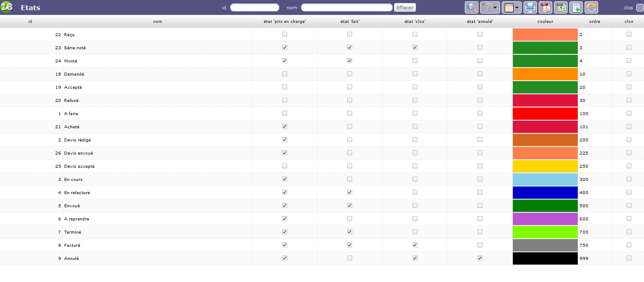Check 'fait' checkbox for En cours
Screen dimensions: 644x282
[350, 179]
